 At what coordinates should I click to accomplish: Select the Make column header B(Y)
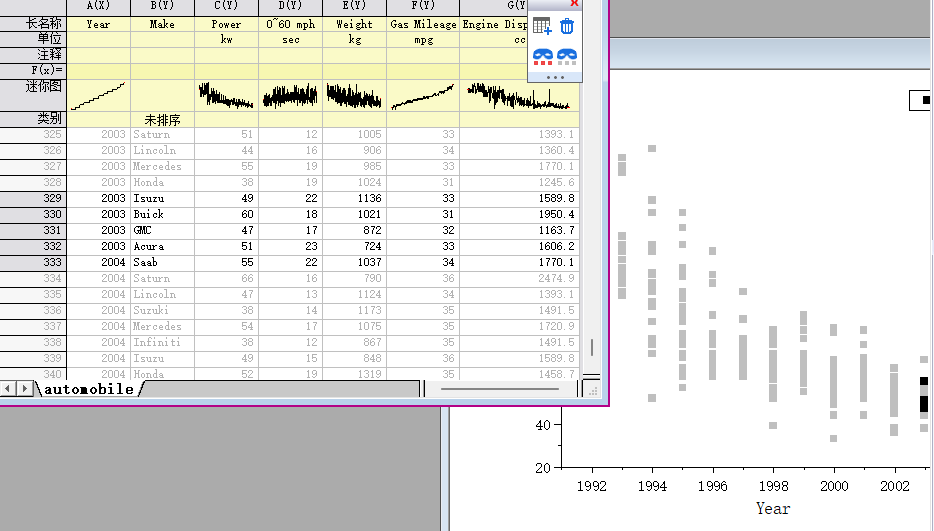pyautogui.click(x=162, y=7)
